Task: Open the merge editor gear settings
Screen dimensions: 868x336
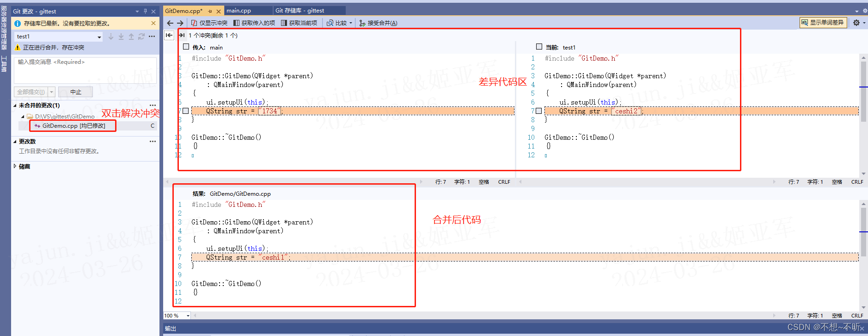Action: [856, 22]
